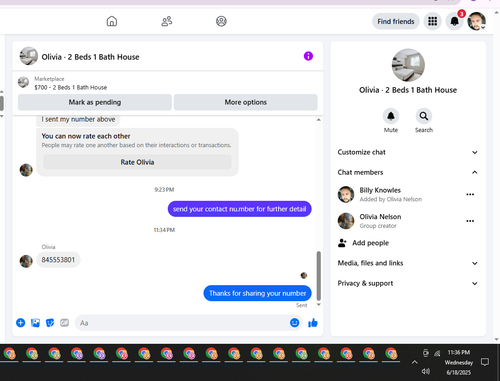This screenshot has height=381, width=500.
Task: Open the three-dot menu for Olivia Nelson
Action: (470, 221)
